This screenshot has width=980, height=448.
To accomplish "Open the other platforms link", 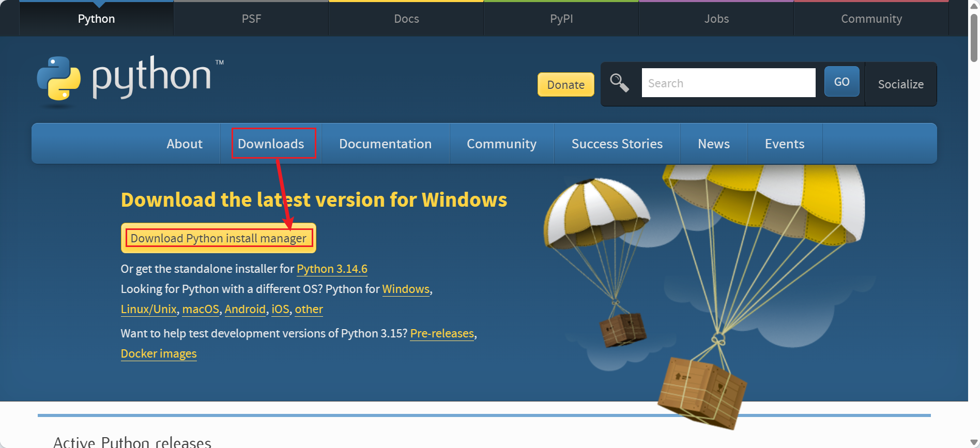I will pos(309,309).
